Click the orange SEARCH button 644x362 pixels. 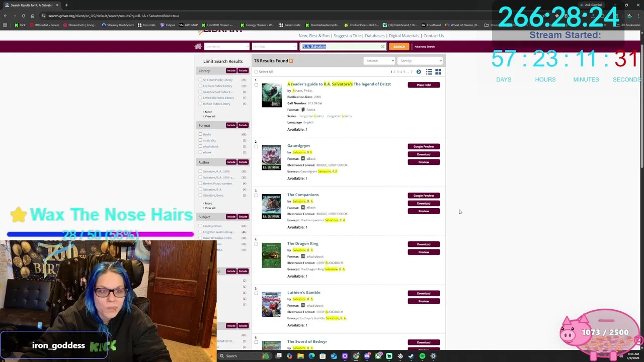399,46
